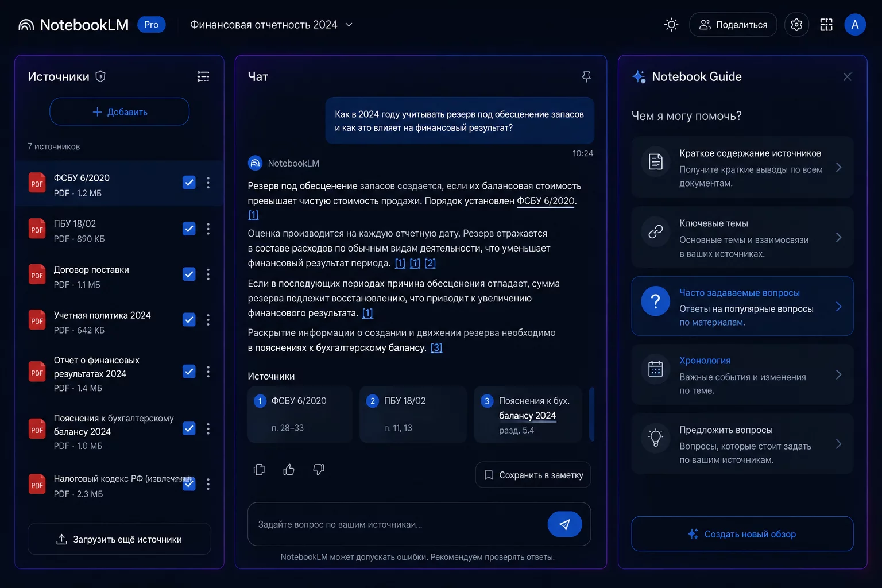Uncheck the Учетная политика 2024 checkbox

189,320
